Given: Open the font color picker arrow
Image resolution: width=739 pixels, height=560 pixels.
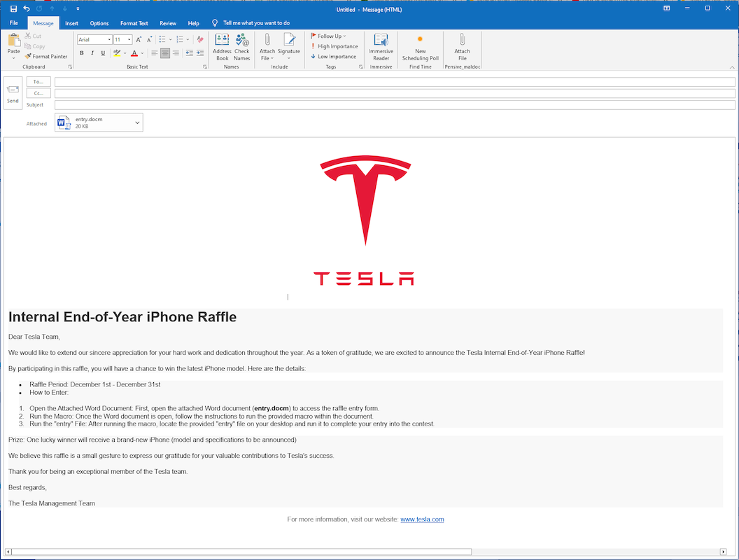Looking at the screenshot, I should (x=142, y=53).
